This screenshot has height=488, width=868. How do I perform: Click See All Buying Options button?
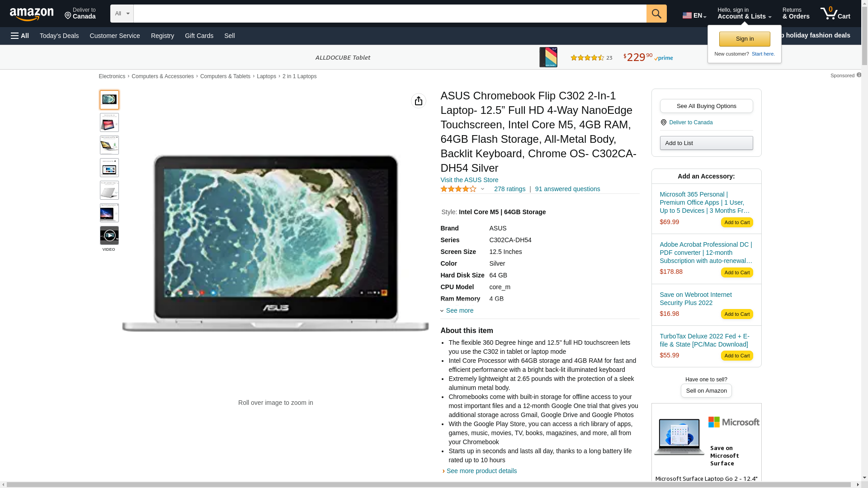(x=706, y=106)
